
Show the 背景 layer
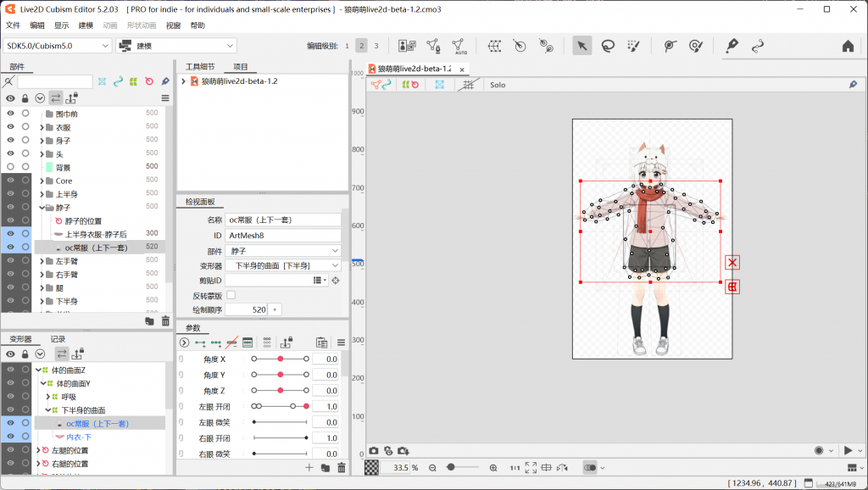[x=10, y=167]
